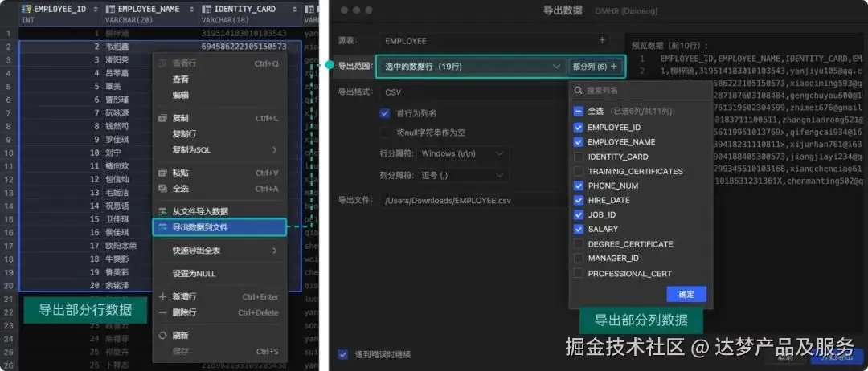
Task: Click the copy icon next to 复制
Action: tap(162, 118)
